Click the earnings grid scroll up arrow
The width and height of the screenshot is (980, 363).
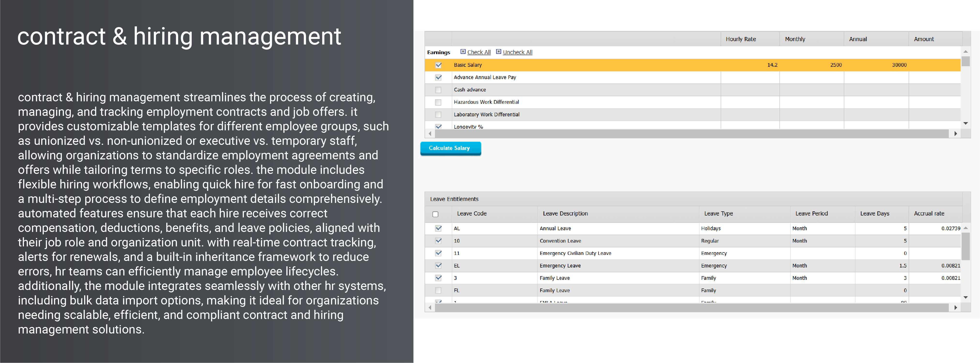965,51
